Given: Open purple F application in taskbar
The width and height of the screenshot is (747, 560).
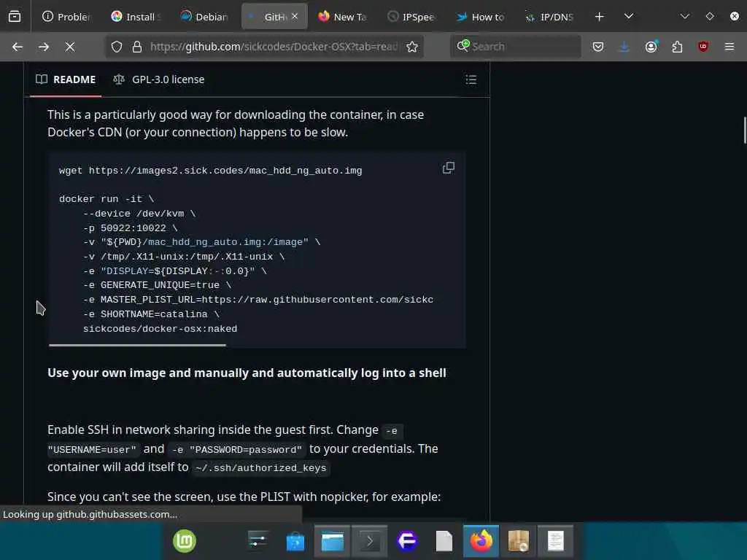Looking at the screenshot, I should tap(407, 542).
